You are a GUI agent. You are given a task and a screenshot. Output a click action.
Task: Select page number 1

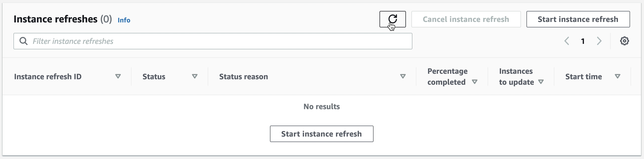583,41
